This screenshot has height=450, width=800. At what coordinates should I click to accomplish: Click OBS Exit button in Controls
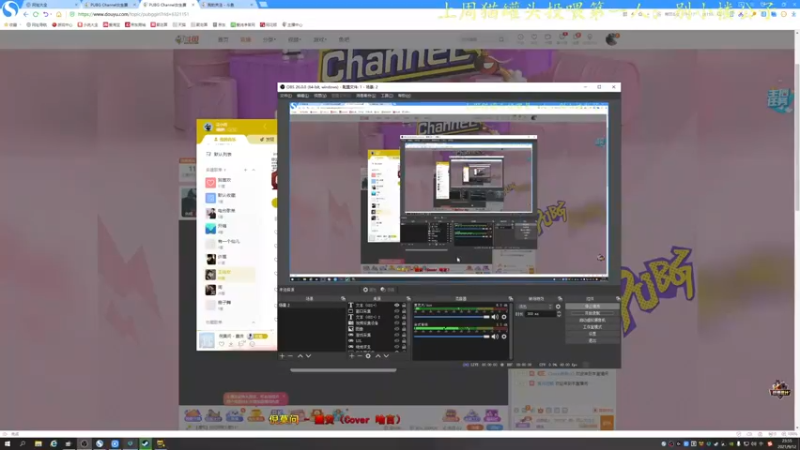592,340
